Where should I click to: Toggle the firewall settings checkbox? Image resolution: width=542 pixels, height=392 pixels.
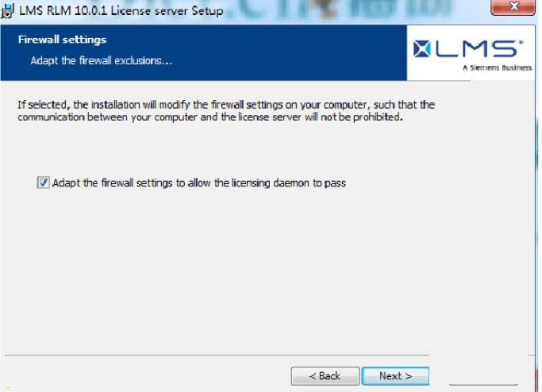click(x=43, y=183)
